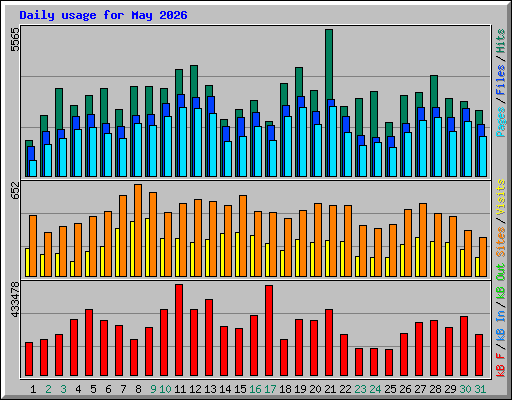Image resolution: width=512 pixels, height=400 pixels.
Task: Click the orange Visits bar for day 15
Action: [x=243, y=236]
